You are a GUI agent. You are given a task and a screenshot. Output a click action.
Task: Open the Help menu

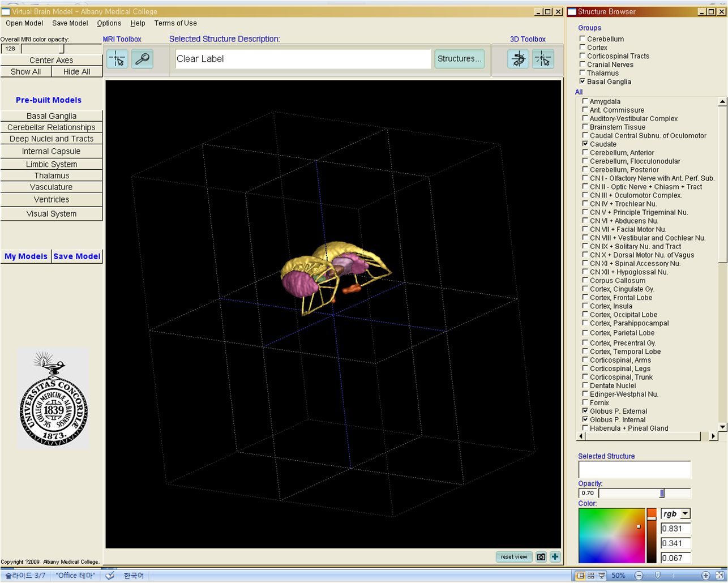tap(138, 23)
